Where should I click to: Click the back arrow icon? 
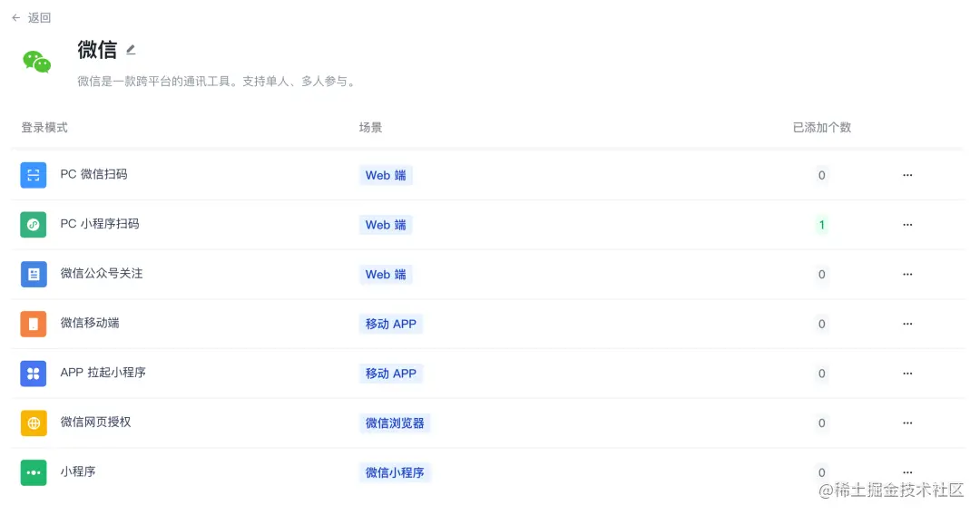click(16, 17)
